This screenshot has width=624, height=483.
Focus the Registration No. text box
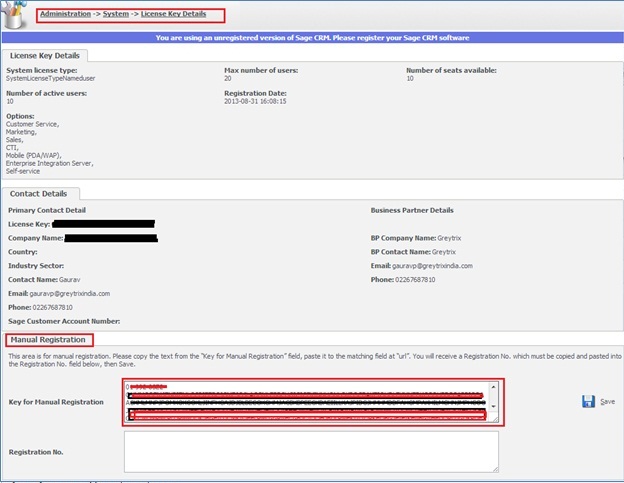(x=310, y=451)
